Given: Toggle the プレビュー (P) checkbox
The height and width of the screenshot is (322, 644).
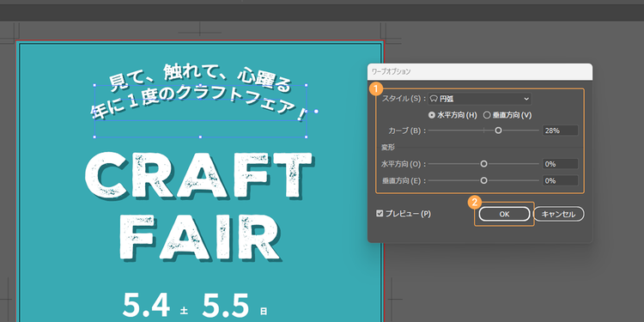Looking at the screenshot, I should click(x=380, y=214).
